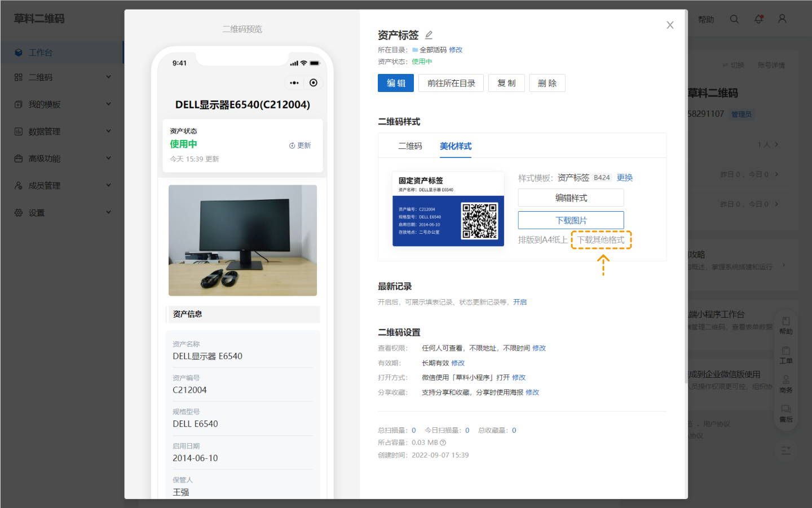Click the 工单 floating side button
812x508 pixels.
click(786, 355)
